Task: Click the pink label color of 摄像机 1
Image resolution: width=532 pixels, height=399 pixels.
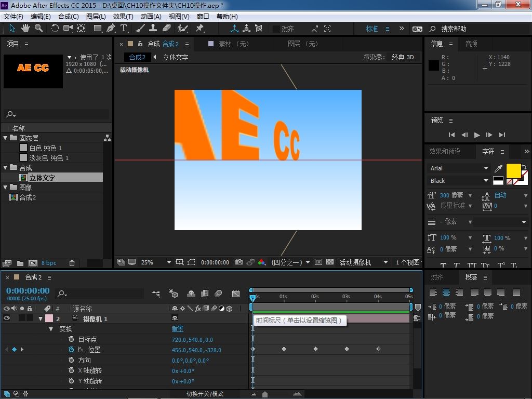Action: point(49,318)
